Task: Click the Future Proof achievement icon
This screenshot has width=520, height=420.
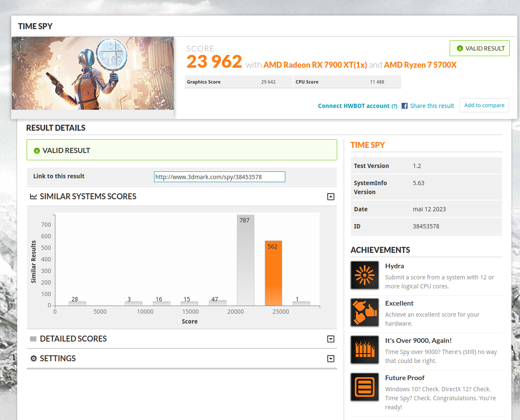Action: (365, 387)
